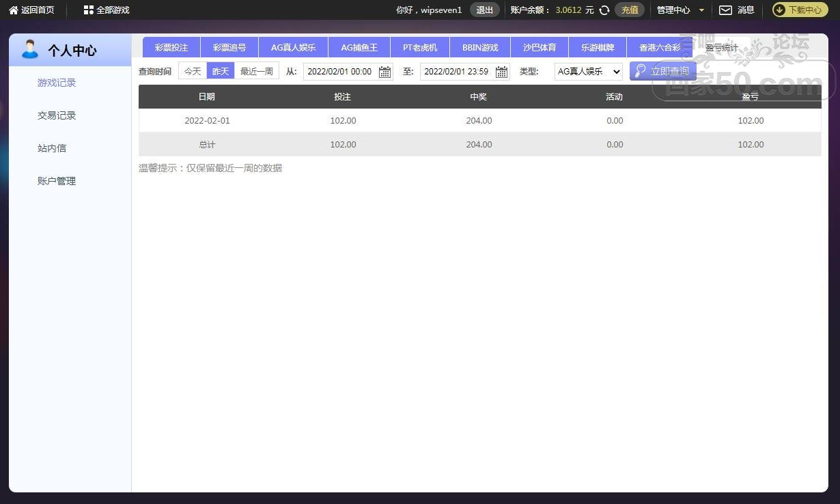Switch to the 彩票投注 tab
840x504 pixels.
coord(171,48)
